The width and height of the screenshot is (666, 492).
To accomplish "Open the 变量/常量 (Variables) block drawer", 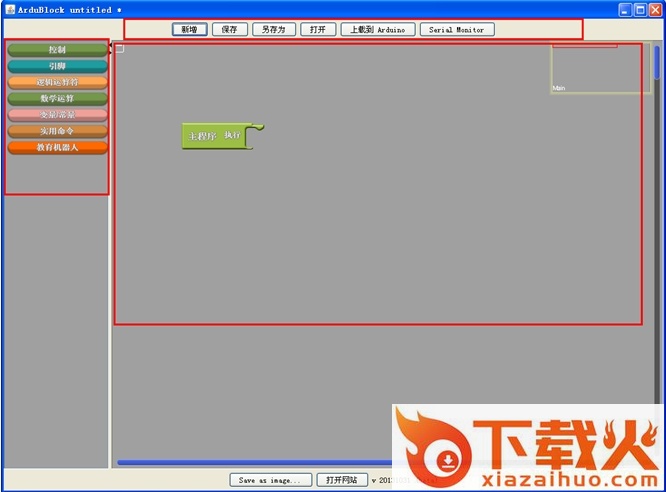I will 57,115.
